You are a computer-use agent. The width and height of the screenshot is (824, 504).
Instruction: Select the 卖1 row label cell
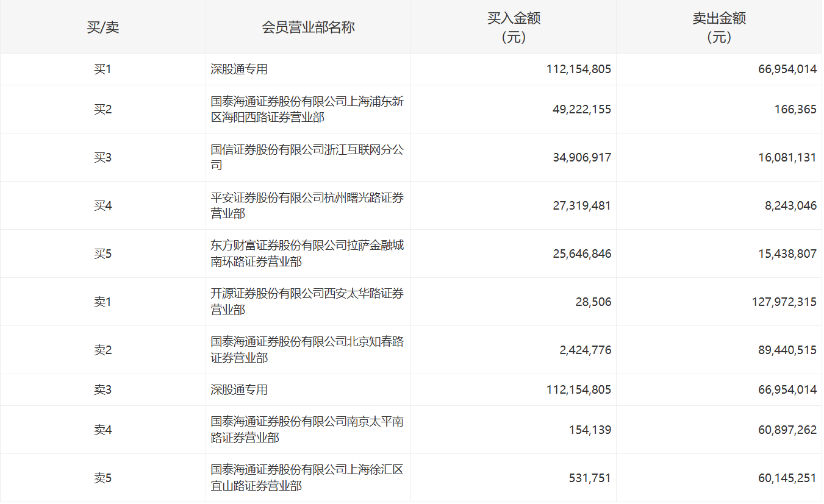[x=102, y=302]
